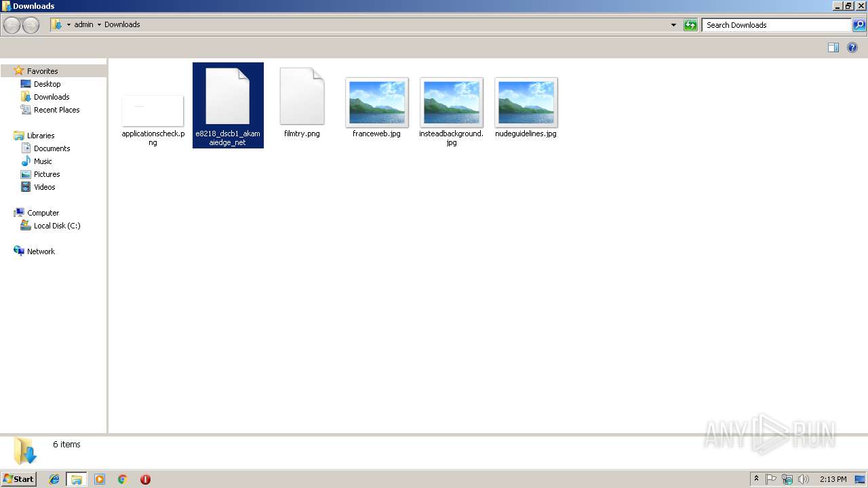
Task: Open the media player icon on the taskbar
Action: (100, 479)
